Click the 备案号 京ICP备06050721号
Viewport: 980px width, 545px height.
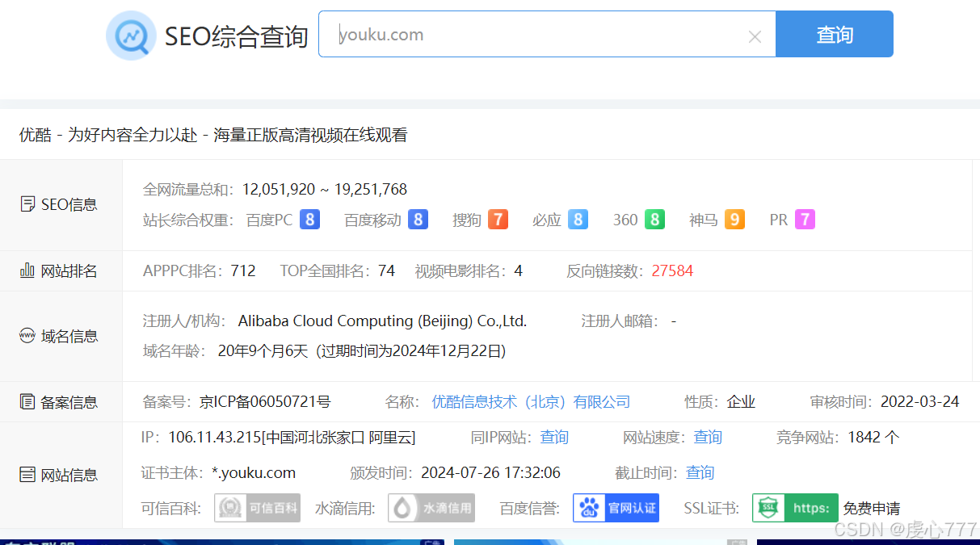[265, 402]
